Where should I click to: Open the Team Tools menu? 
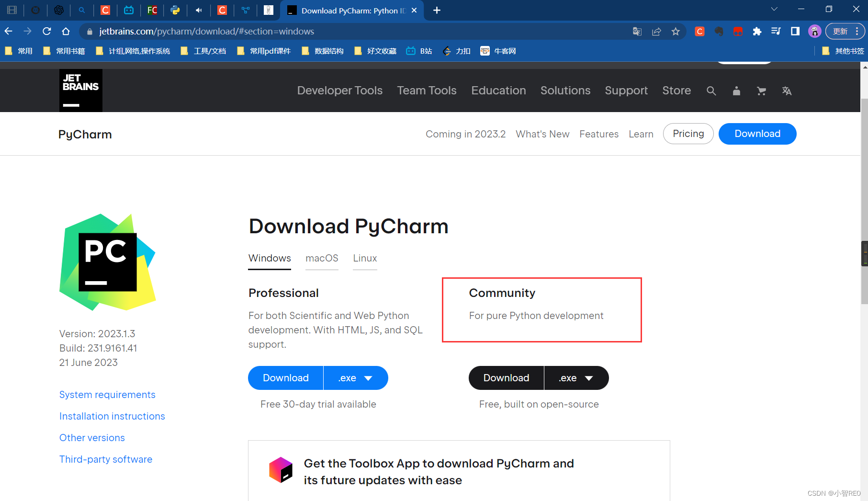click(427, 91)
